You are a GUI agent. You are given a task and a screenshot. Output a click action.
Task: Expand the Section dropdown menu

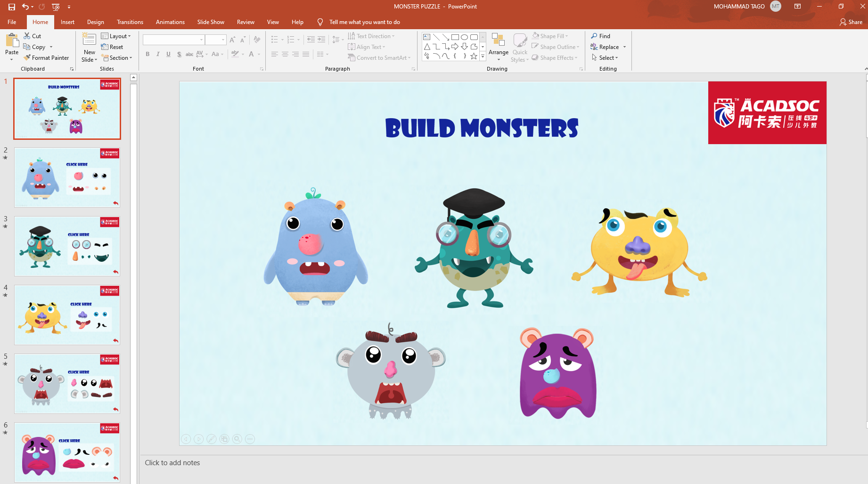[118, 58]
